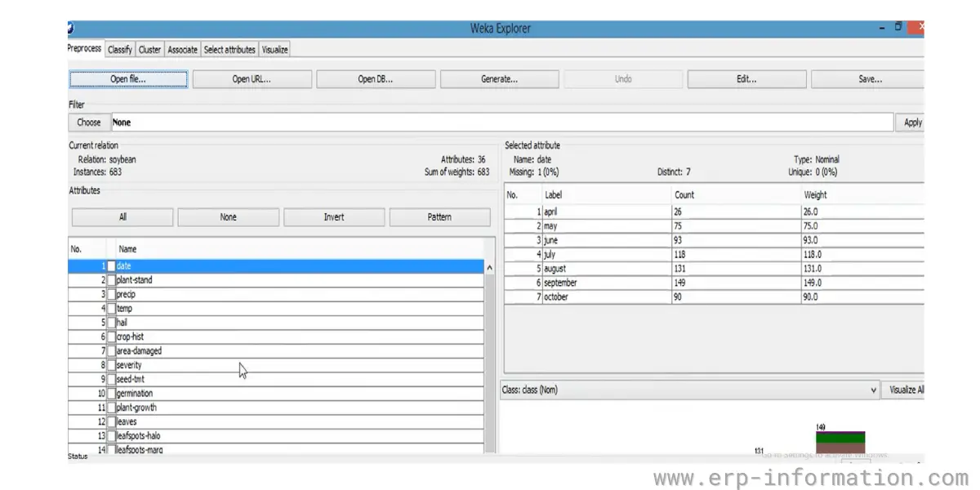Screen dimensions: 980x490
Task: Tick the checkbox for leaves
Action: click(111, 421)
